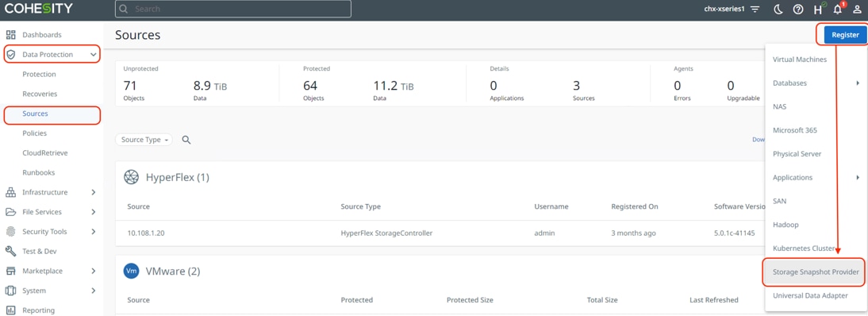Image resolution: width=868 pixels, height=316 pixels.
Task: Click the Security Tools fingerprint icon
Action: pyautogui.click(x=10, y=232)
